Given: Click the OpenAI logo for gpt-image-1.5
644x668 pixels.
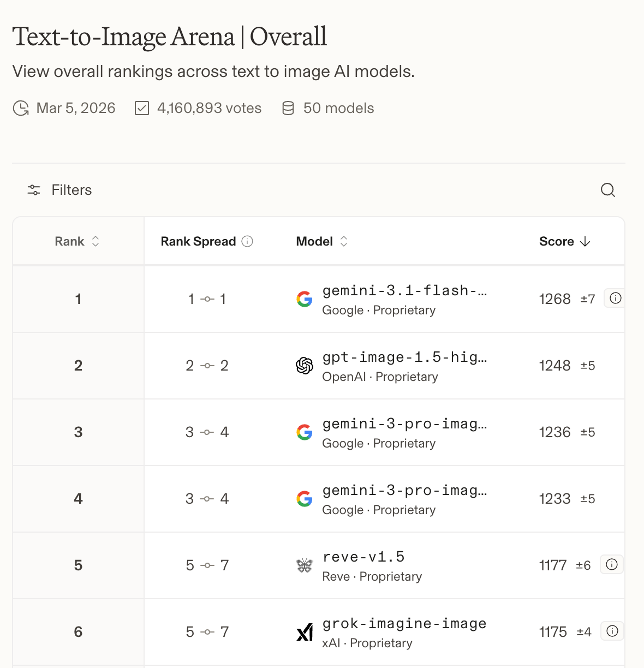Looking at the screenshot, I should (305, 366).
